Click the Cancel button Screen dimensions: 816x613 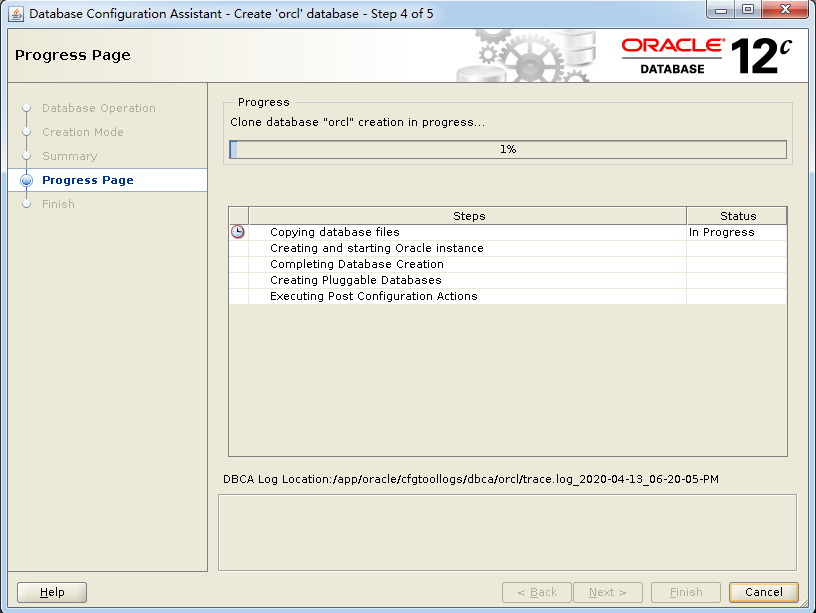(763, 592)
